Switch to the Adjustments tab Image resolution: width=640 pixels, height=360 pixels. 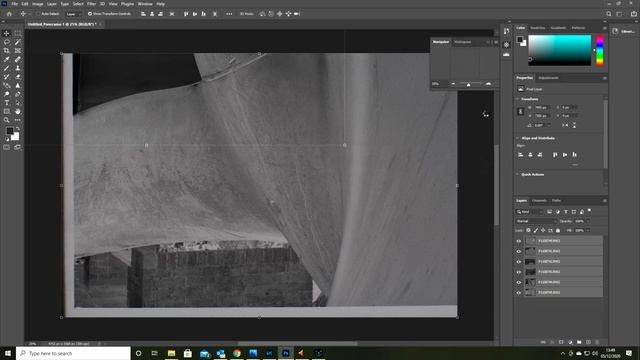pyautogui.click(x=548, y=78)
